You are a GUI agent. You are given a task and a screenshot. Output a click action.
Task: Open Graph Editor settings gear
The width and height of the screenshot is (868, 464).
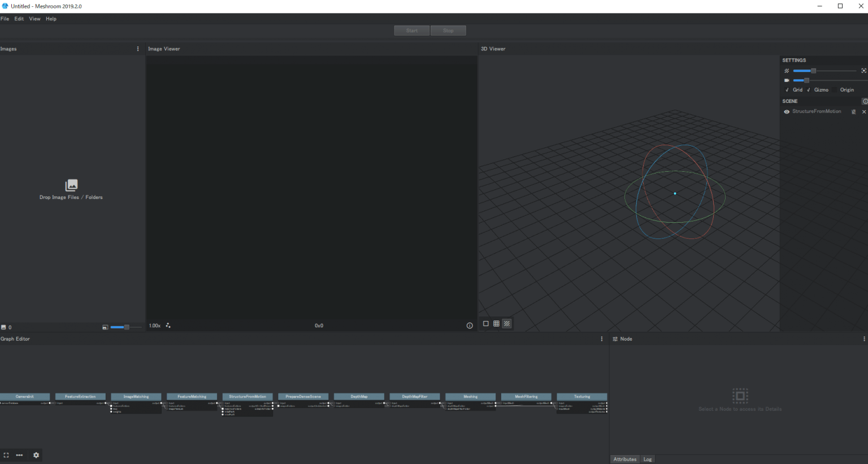(x=36, y=455)
